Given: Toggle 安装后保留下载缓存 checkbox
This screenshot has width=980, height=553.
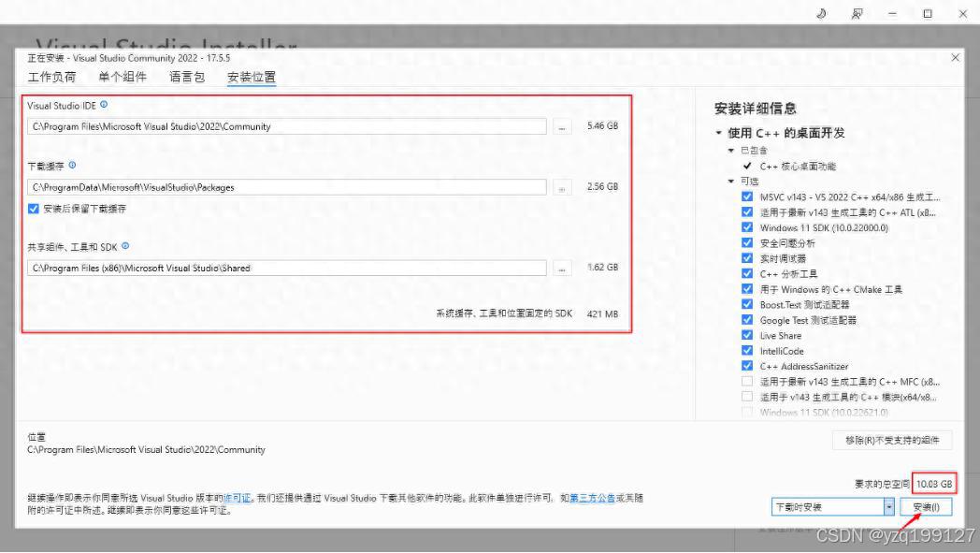Looking at the screenshot, I should [34, 209].
